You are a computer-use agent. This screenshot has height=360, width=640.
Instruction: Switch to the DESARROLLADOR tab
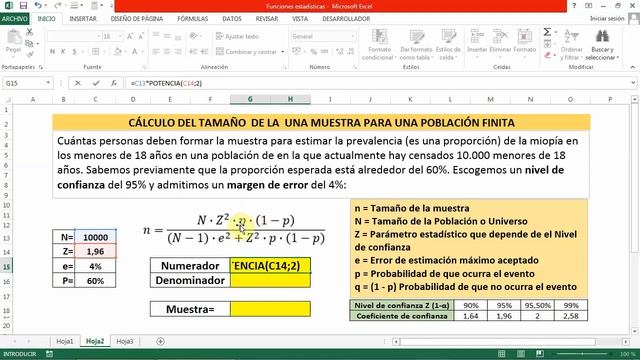[346, 19]
